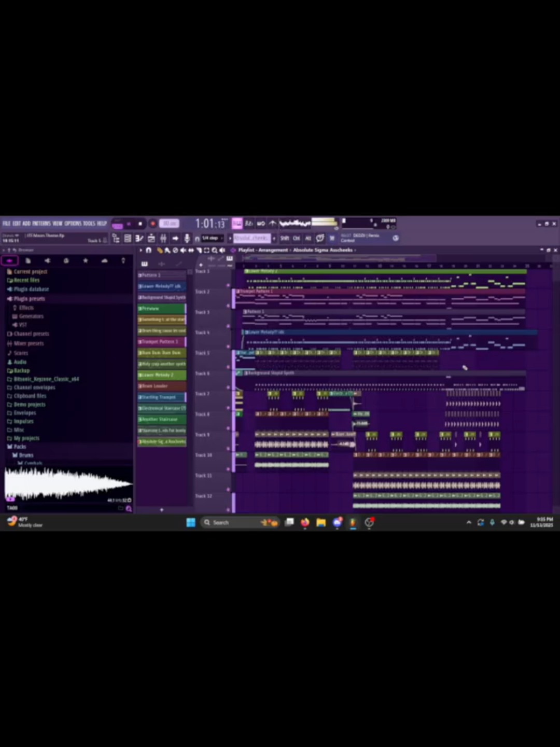560x747 pixels.
Task: Click the channel rack list icon in toolbar
Action: click(128, 238)
